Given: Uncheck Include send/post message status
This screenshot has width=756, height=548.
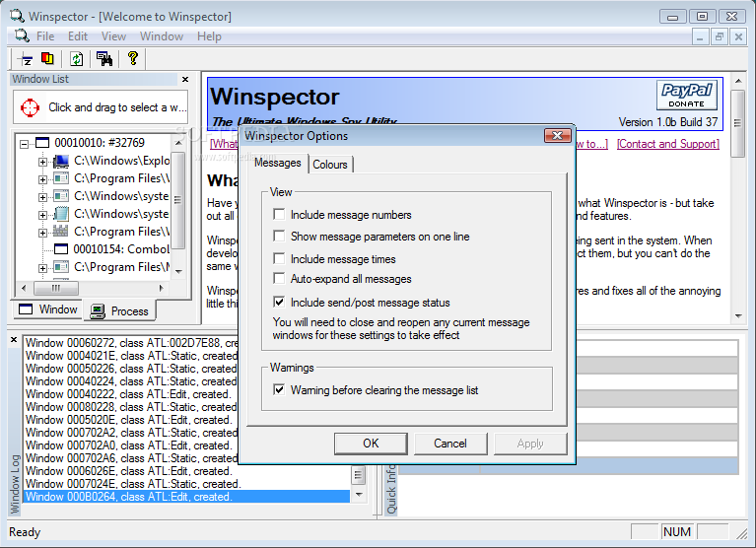Looking at the screenshot, I should [x=279, y=302].
